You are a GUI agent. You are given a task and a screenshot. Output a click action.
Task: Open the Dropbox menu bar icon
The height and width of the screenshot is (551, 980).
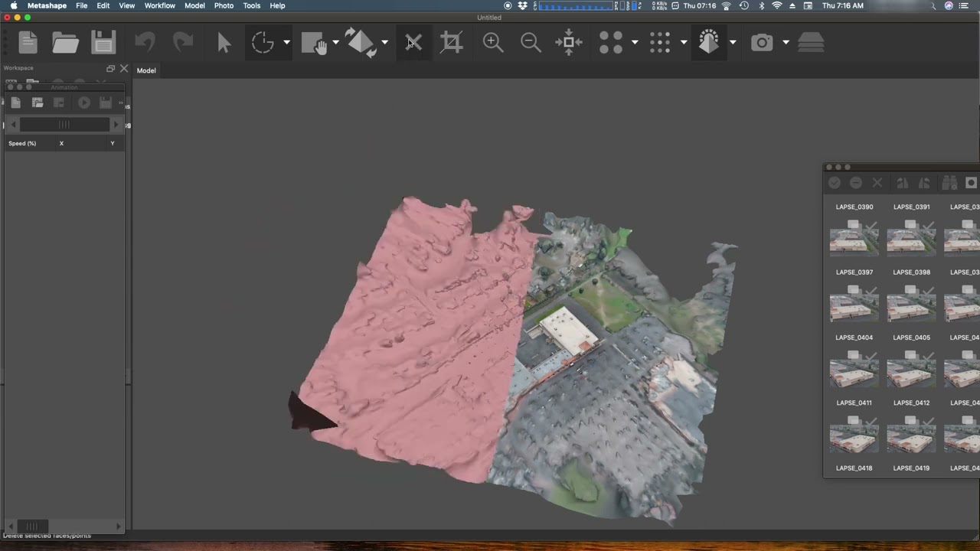pos(522,5)
